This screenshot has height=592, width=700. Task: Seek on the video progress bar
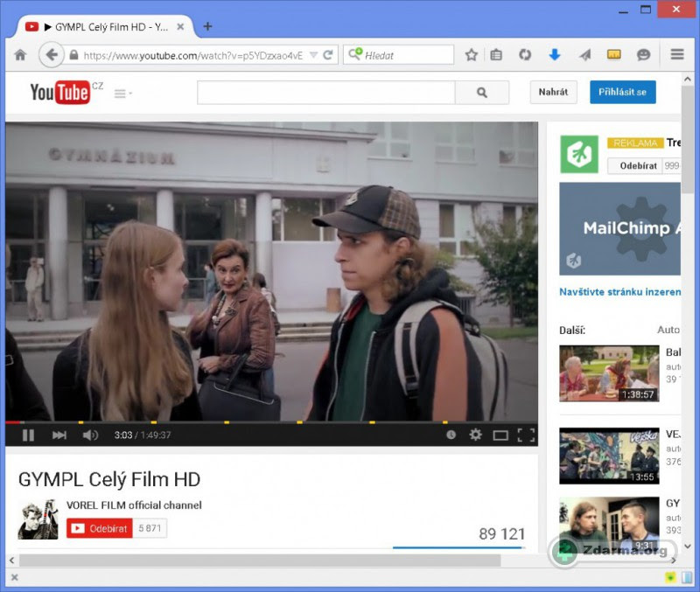pyautogui.click(x=271, y=422)
